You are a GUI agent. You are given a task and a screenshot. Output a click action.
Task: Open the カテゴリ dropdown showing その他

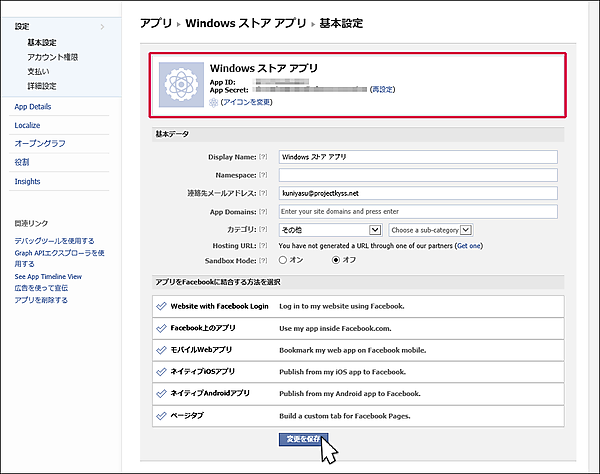coord(330,229)
